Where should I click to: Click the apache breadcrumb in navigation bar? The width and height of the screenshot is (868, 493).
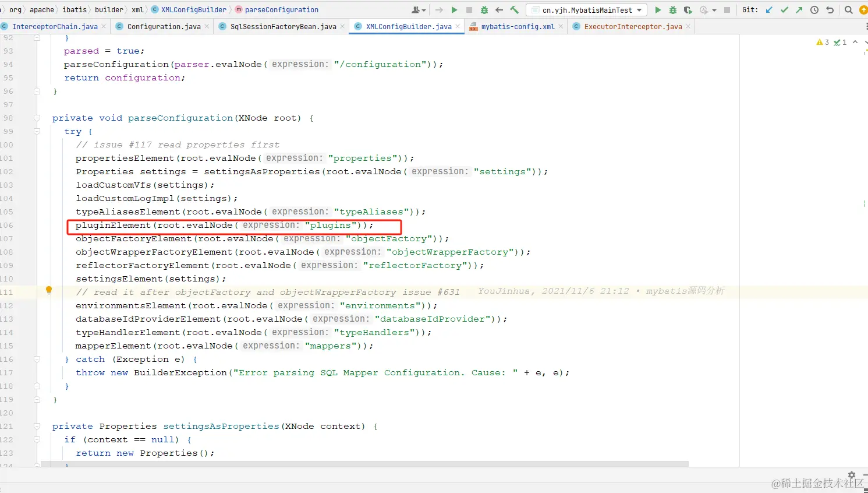(42, 10)
